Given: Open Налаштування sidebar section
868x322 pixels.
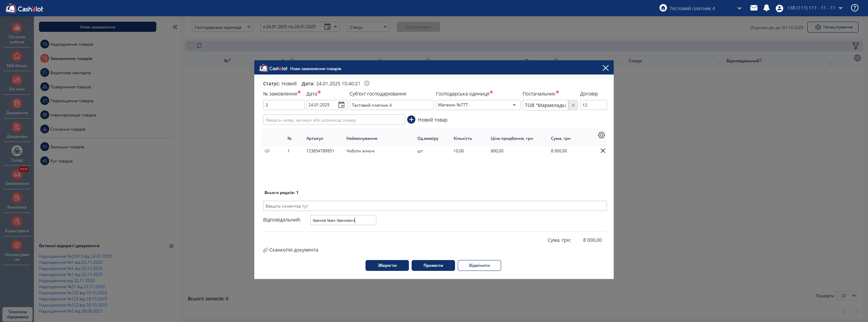Looking at the screenshot, I should coord(17,251).
